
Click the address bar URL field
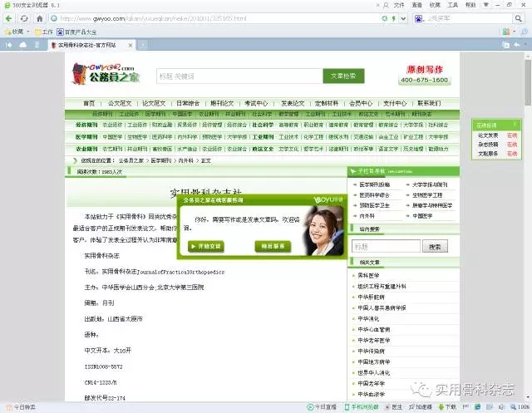tap(217, 18)
